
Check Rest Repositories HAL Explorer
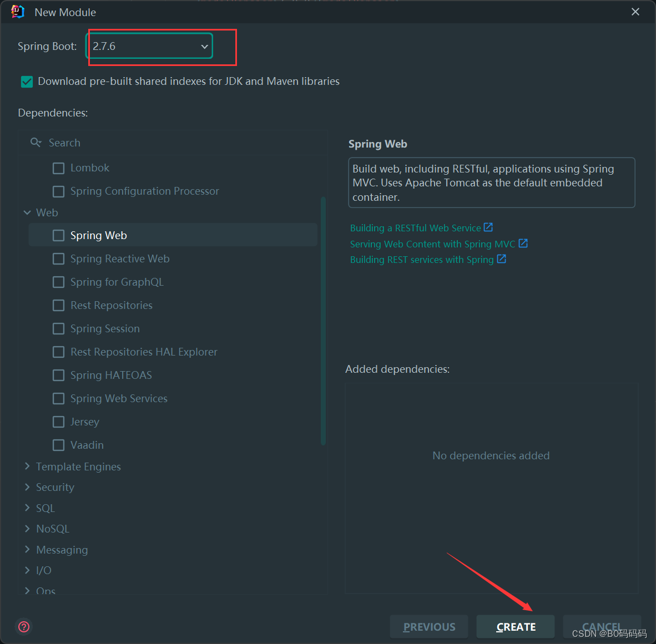click(x=59, y=352)
